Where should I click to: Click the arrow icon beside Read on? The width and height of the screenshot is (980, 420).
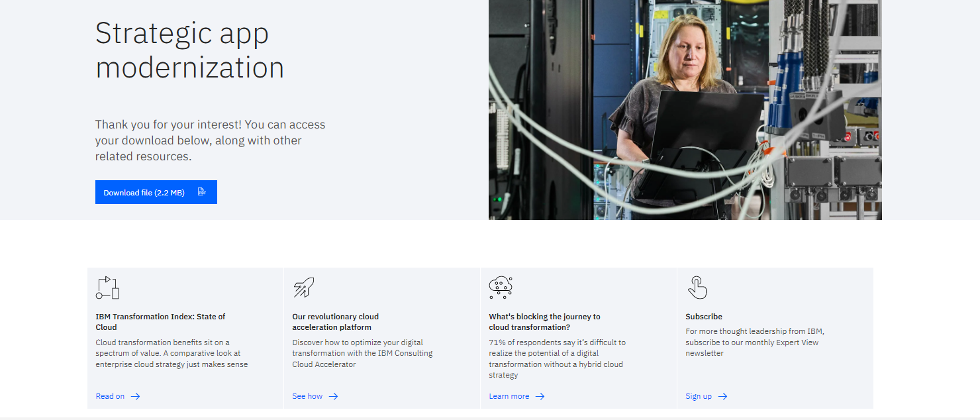point(135,396)
